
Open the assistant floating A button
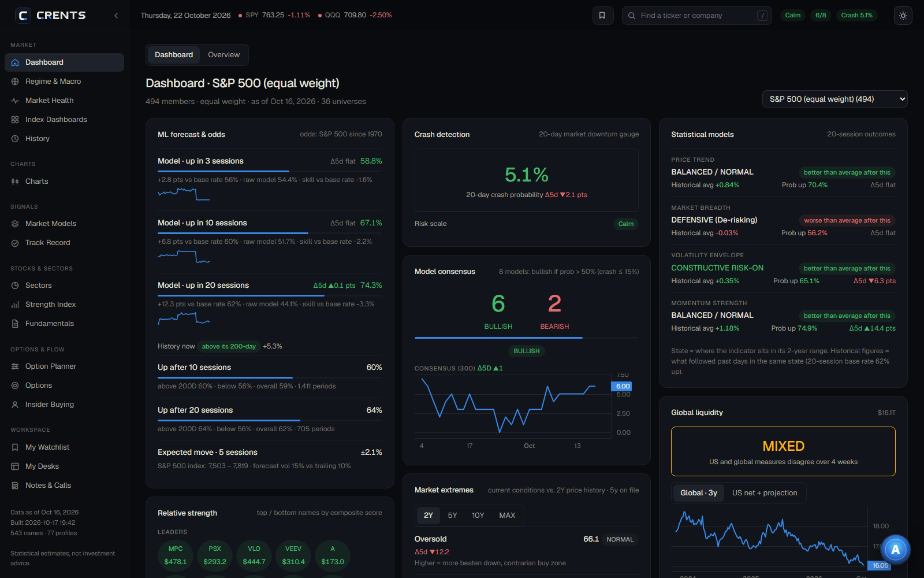coord(895,550)
